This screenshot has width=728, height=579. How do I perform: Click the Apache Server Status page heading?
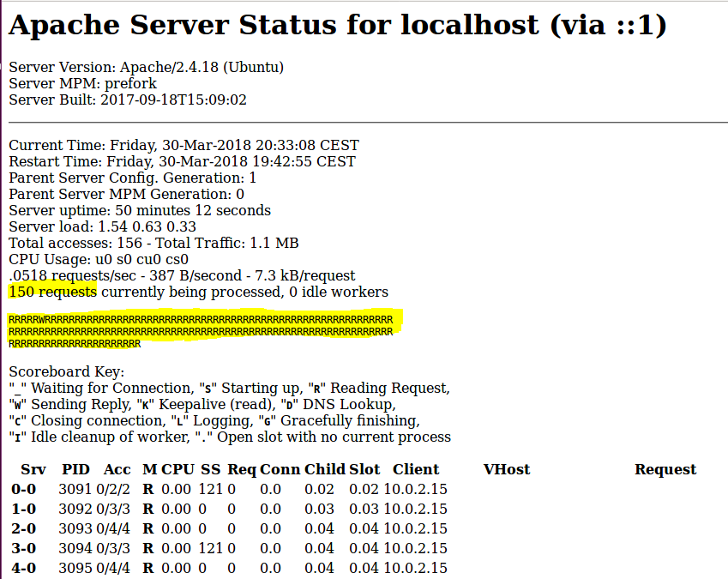point(337,26)
